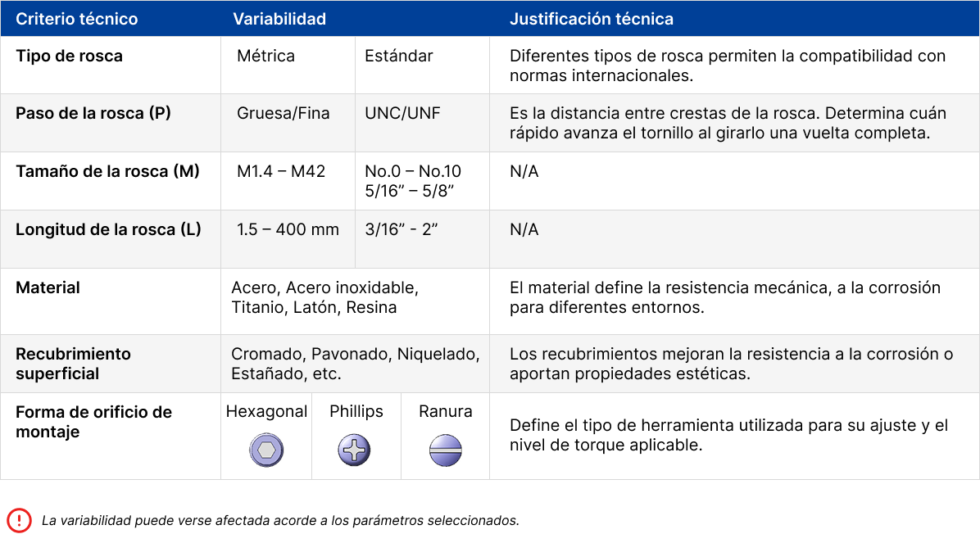This screenshot has height=534, width=980.
Task: Click the slotted Ranura screw head icon
Action: coord(446,450)
